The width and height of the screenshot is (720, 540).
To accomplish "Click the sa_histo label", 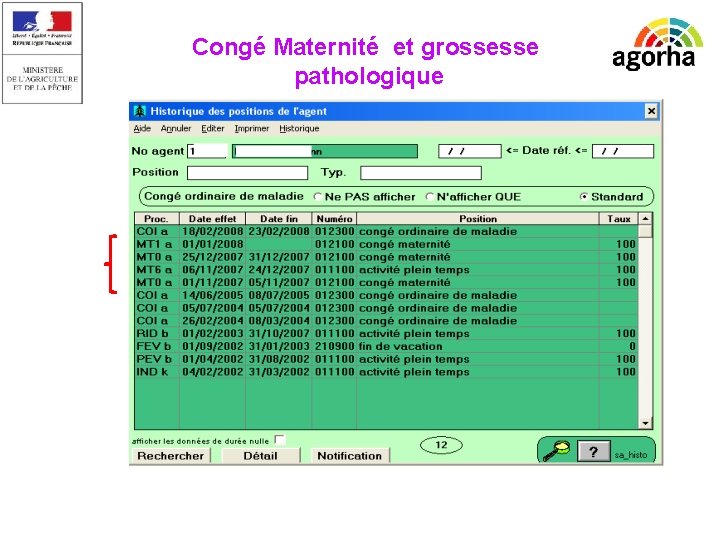I will (x=631, y=455).
